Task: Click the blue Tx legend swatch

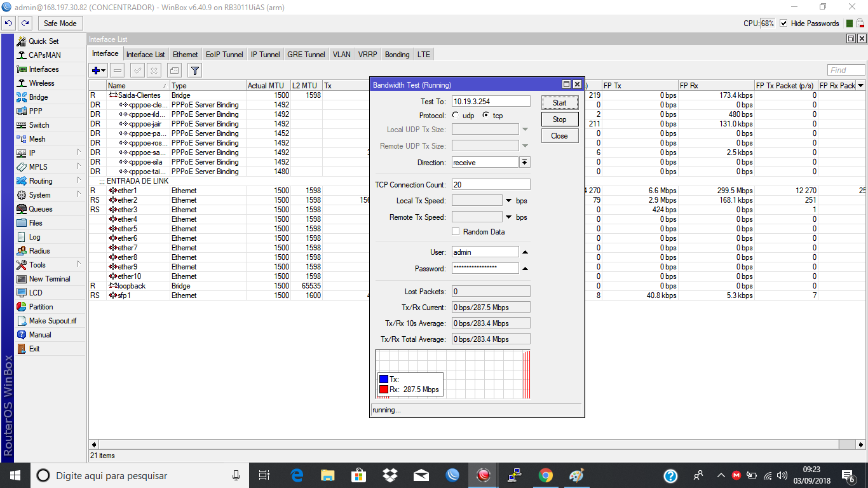Action: click(x=383, y=379)
